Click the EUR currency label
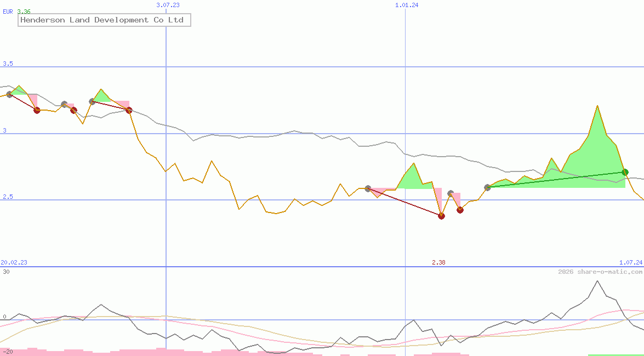 [x=8, y=12]
